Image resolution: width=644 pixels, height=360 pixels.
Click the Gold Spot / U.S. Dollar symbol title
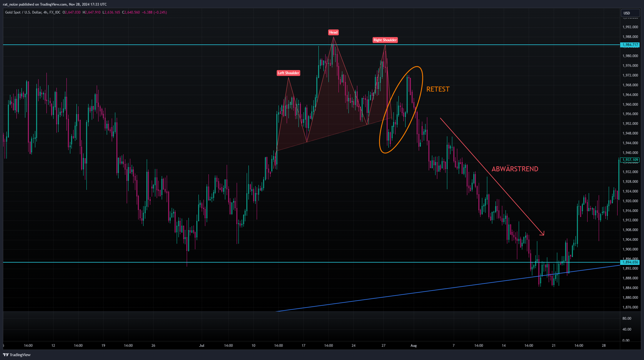[33, 12]
